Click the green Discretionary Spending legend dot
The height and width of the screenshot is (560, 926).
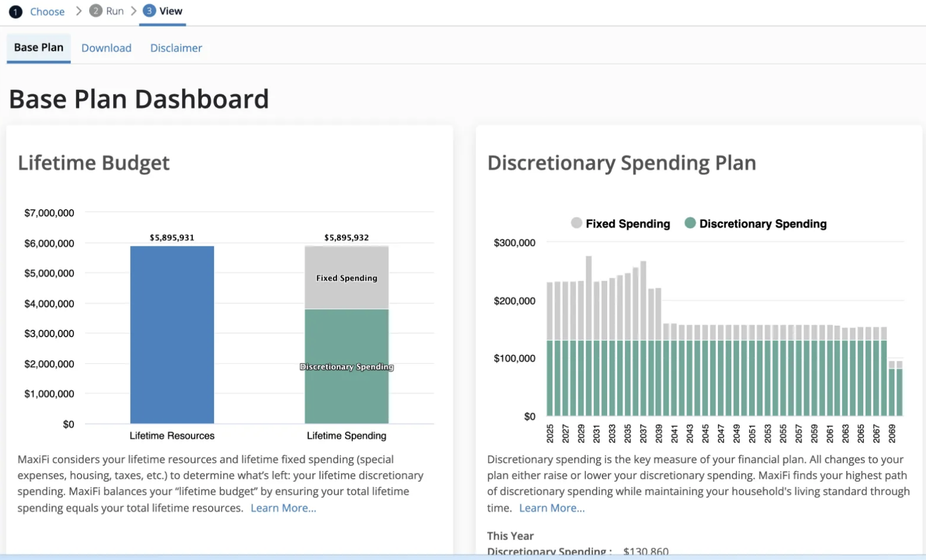click(x=690, y=223)
